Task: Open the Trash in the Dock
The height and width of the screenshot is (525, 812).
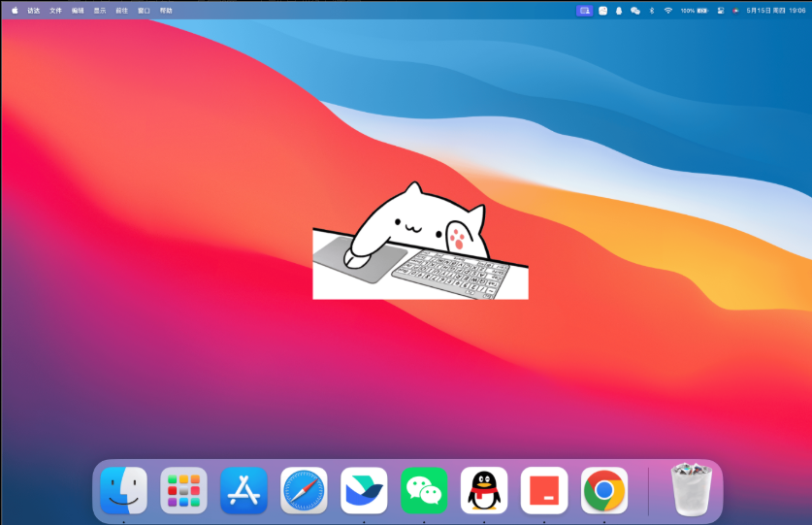Action: click(x=692, y=490)
